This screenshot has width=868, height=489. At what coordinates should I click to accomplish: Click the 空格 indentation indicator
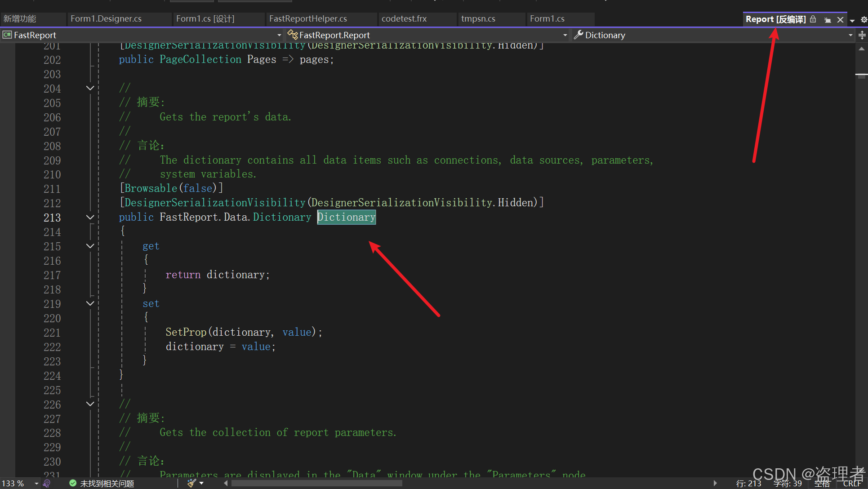822,483
